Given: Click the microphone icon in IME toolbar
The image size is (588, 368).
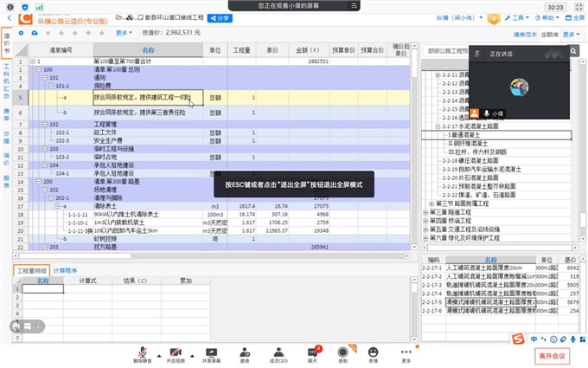Looking at the screenshot, I should point(572,339).
